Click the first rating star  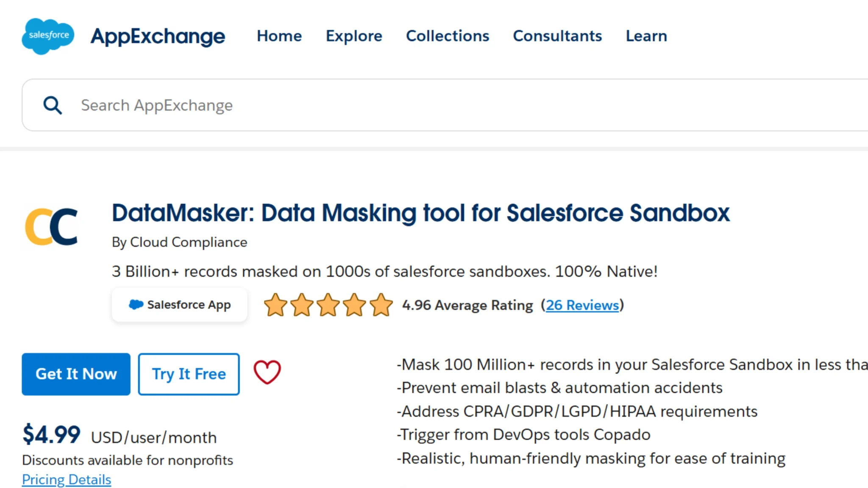coord(275,305)
